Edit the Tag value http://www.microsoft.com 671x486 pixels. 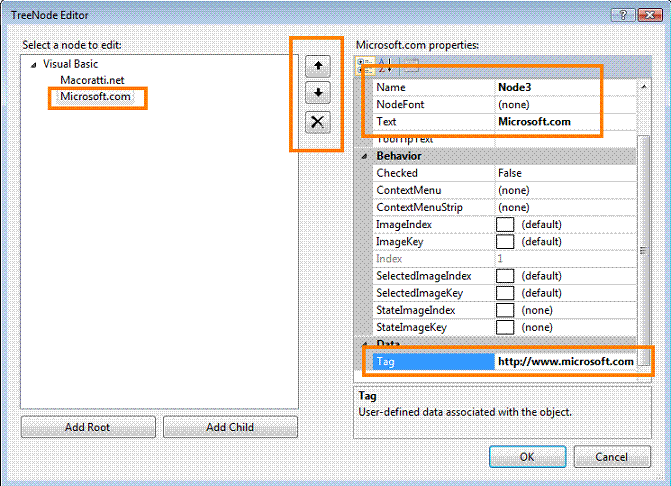[565, 362]
